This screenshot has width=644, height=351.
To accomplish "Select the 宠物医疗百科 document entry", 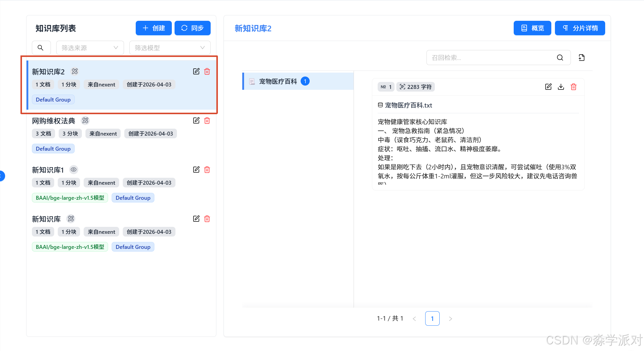I will [278, 81].
